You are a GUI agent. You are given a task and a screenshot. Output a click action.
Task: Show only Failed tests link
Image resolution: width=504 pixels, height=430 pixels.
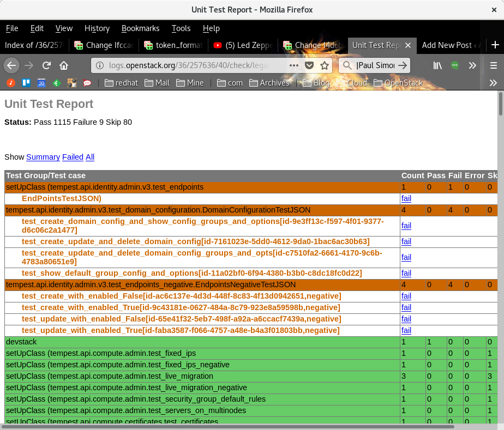tap(73, 157)
